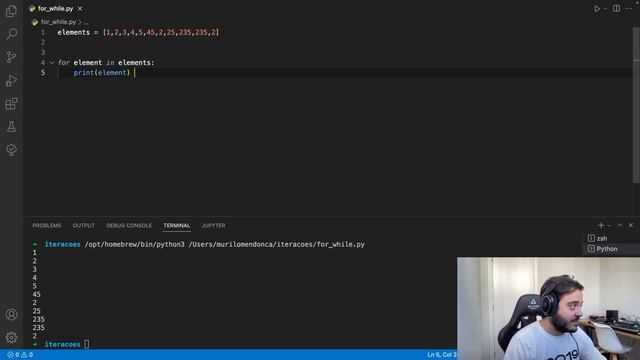Click the terminal prompt input area
Screen dimensions: 640x360
tap(87, 344)
